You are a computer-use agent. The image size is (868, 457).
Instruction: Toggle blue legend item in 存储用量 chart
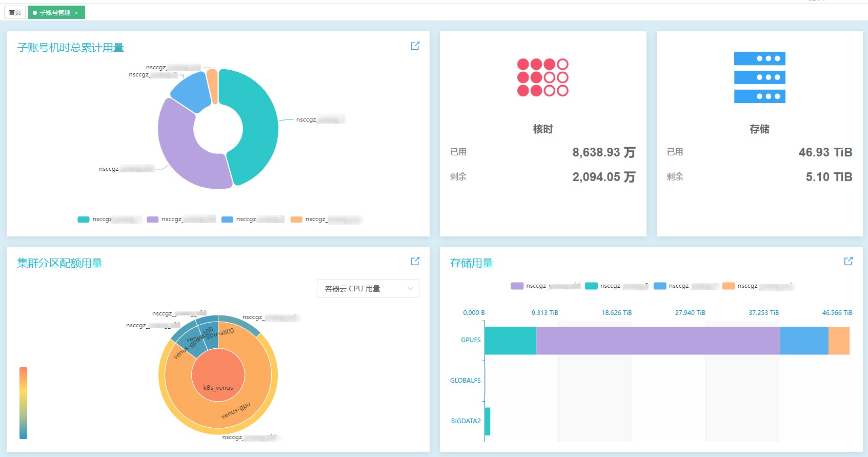[x=660, y=286]
